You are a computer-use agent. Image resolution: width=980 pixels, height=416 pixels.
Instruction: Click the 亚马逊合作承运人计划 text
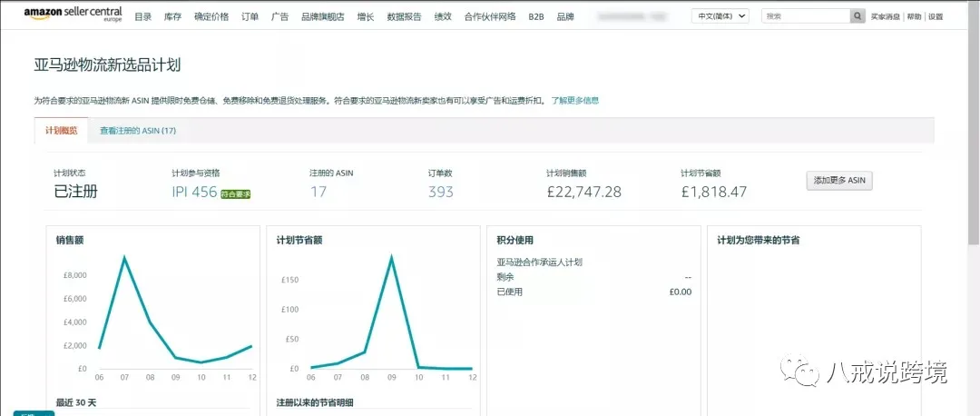pyautogui.click(x=539, y=262)
